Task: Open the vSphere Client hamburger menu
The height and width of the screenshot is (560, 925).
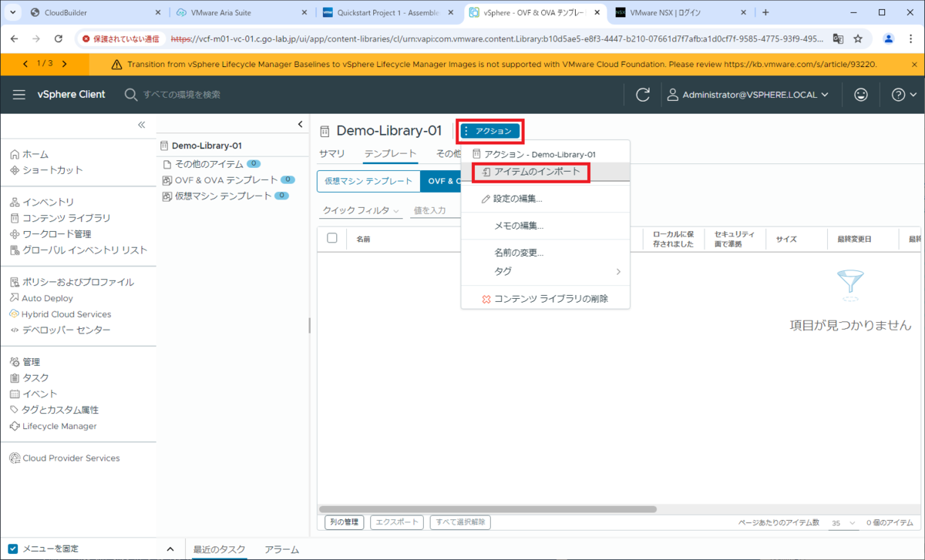Action: pos(19,95)
